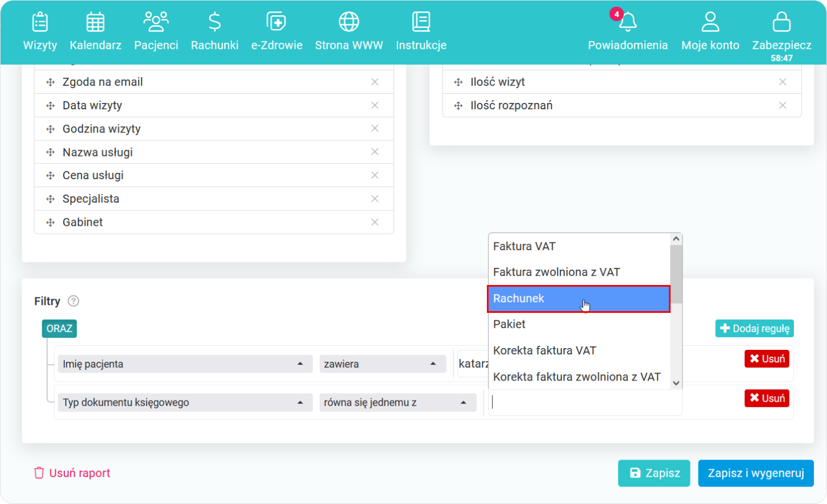Remove the Gabinet column
Image resolution: width=827 pixels, height=504 pixels.
[375, 222]
